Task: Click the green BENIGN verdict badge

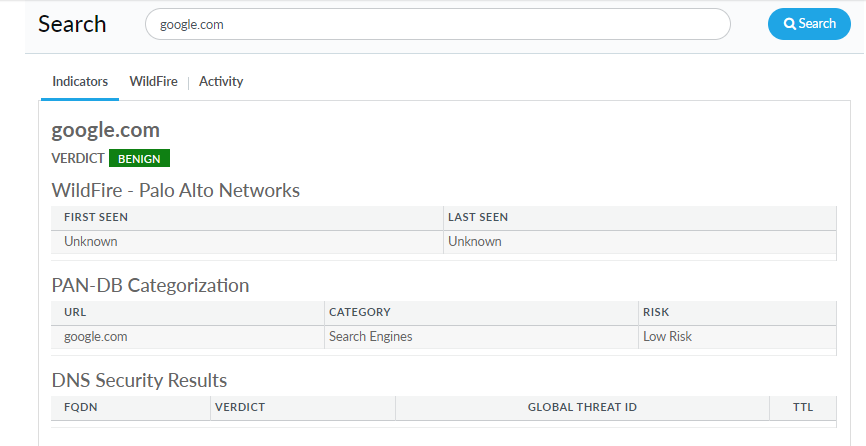Action: [140, 158]
